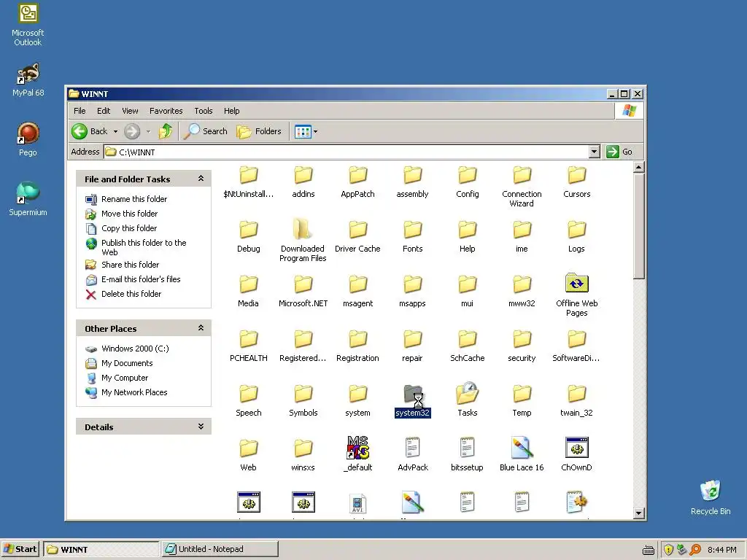Select the PCHEALTH folder
Image resolution: width=747 pixels, height=560 pixels.
point(248,345)
